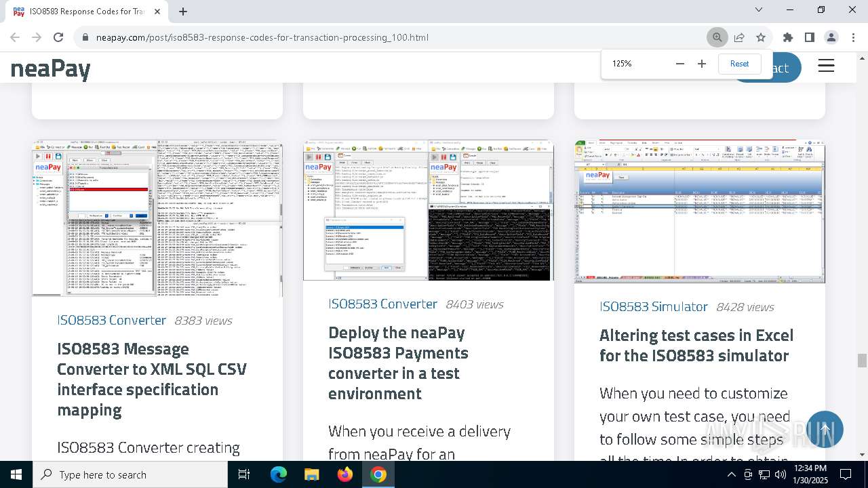The image size is (868, 488).
Task: Open the network icon in system tray
Action: pos(764,474)
